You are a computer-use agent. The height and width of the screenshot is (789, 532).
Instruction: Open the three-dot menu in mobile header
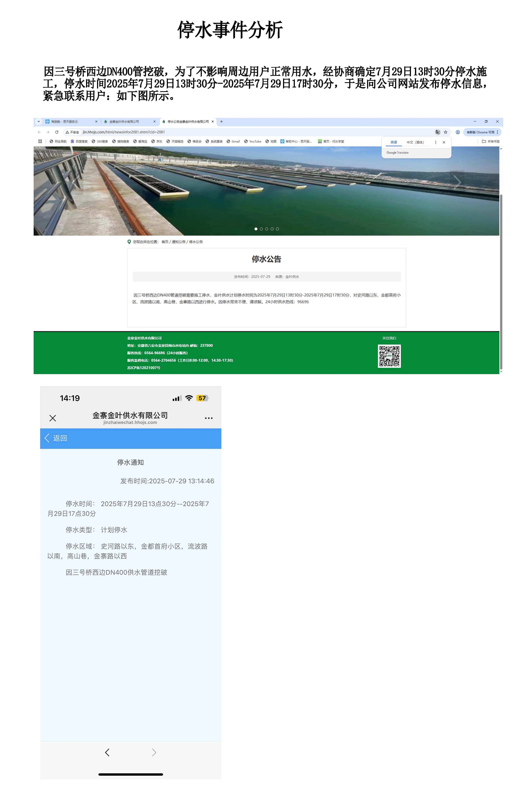pyautogui.click(x=209, y=418)
